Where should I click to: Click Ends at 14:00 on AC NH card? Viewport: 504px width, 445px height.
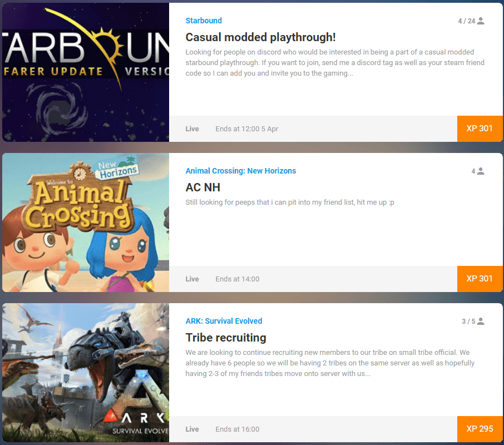coord(237,279)
